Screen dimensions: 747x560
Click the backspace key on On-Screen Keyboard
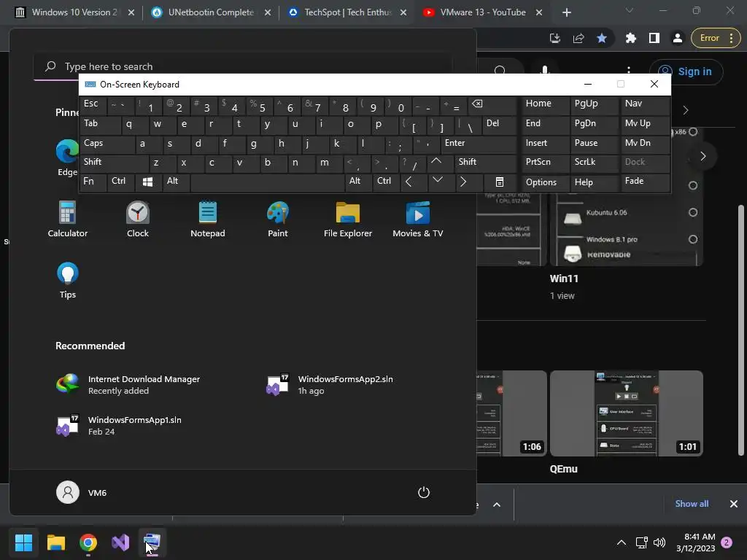(x=492, y=105)
